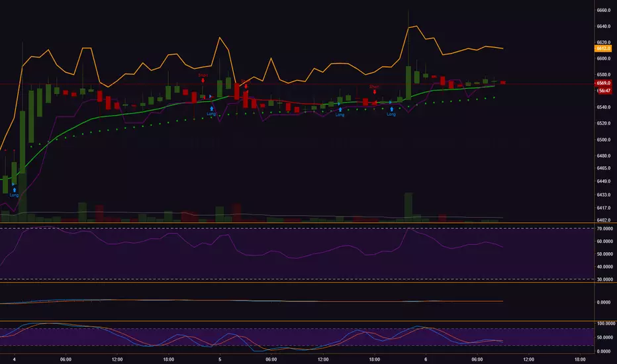
Task: Click the 6465.0 price axis label
Action: (604, 168)
